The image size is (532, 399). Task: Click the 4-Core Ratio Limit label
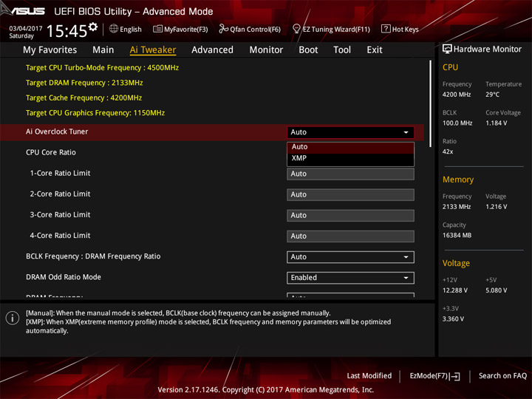60,235
